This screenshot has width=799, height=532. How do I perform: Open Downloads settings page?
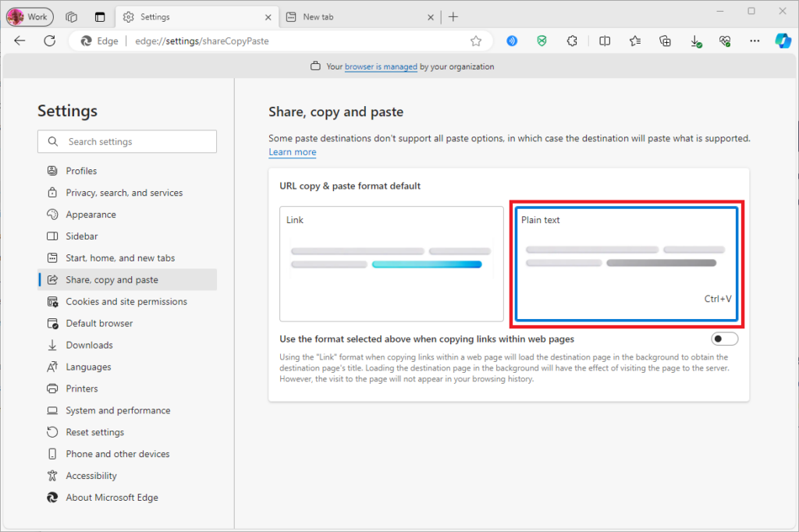[x=127, y=345]
